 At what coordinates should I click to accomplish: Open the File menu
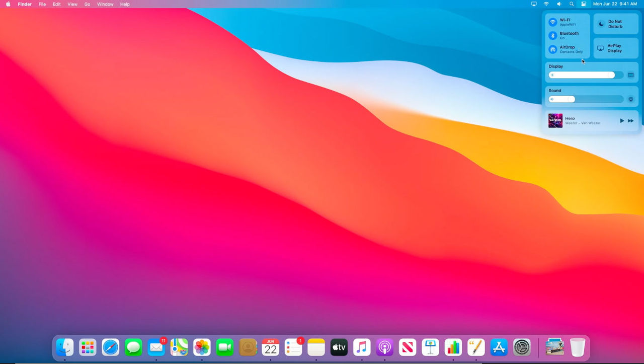point(42,4)
